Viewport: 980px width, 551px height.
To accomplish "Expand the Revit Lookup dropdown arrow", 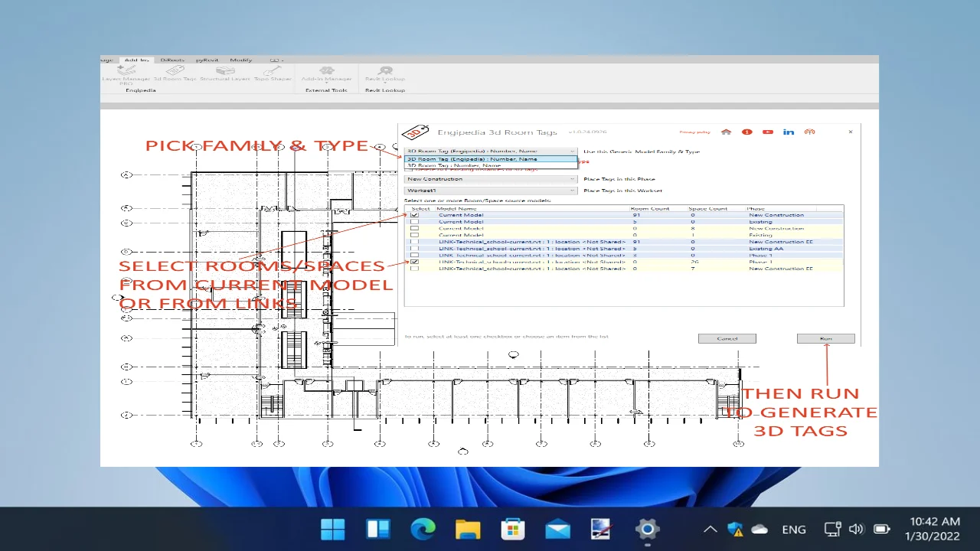I will click(385, 83).
